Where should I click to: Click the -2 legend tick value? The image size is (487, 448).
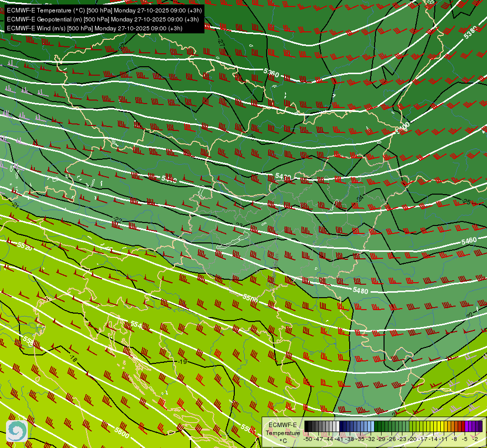[475, 440]
